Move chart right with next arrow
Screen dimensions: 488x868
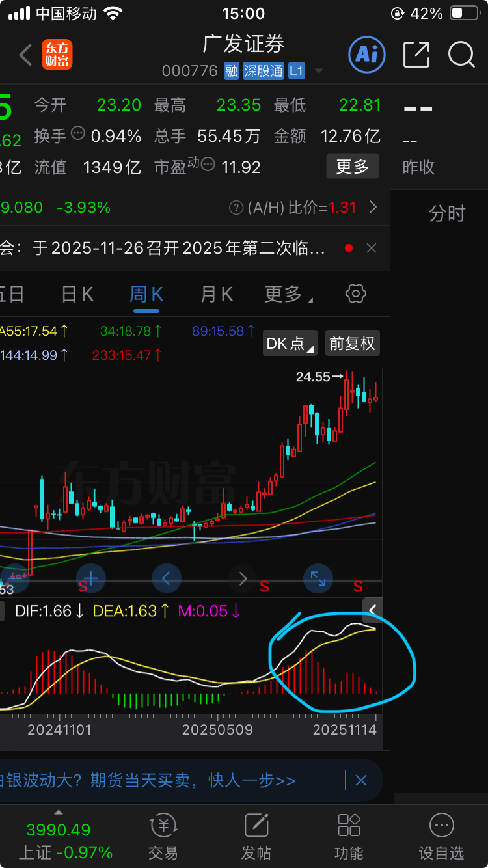coord(243,578)
